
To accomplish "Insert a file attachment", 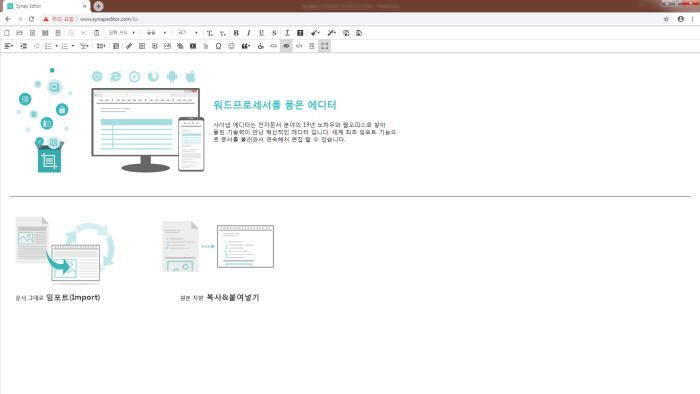I will (x=206, y=46).
